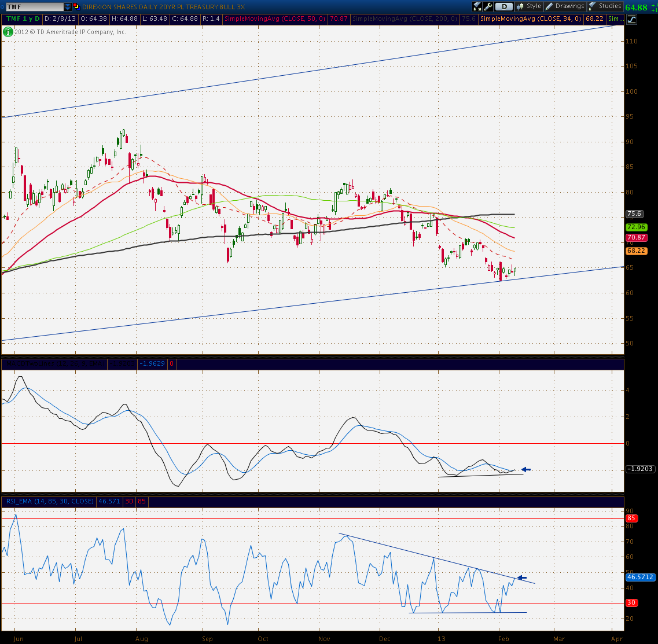
Task: Click the -1.9203 MACD axis bubble
Action: point(641,469)
